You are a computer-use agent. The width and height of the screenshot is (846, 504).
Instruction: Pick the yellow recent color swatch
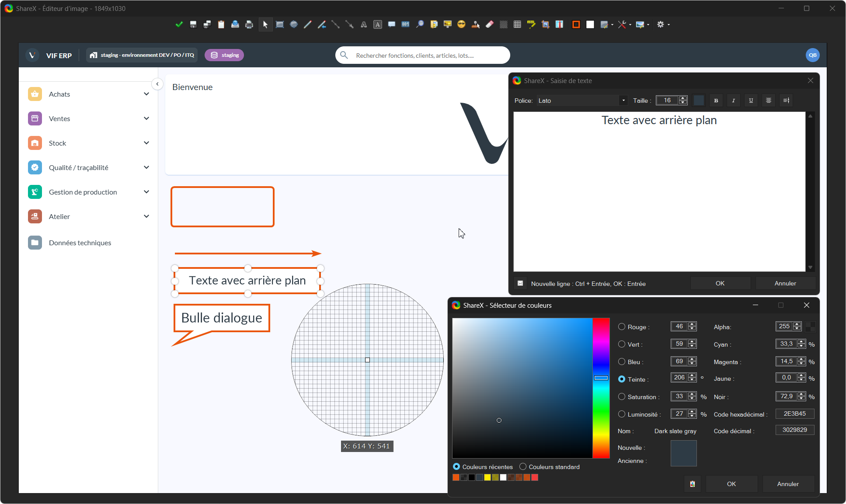487,477
